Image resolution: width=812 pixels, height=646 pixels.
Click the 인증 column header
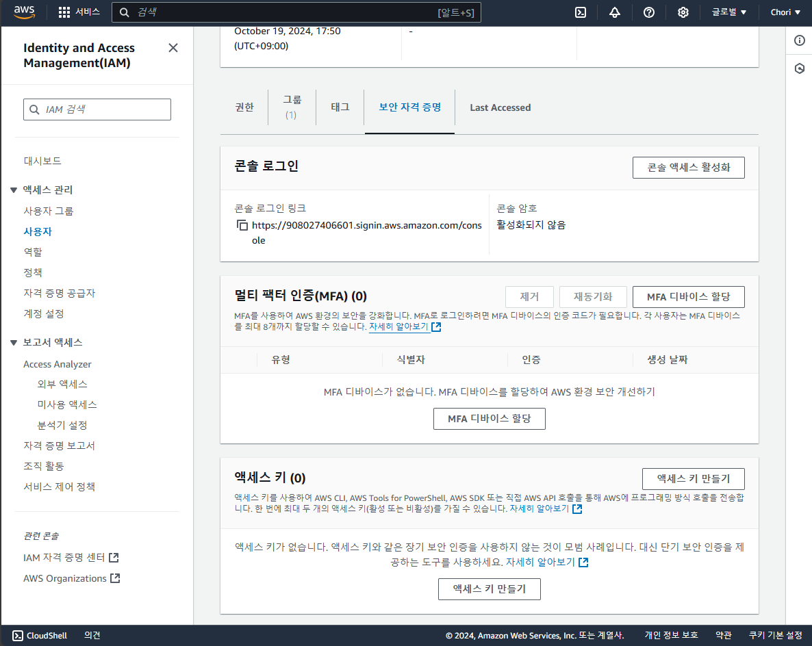[x=531, y=360]
